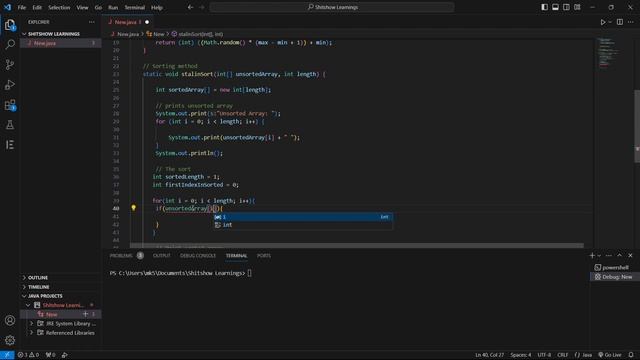Toggle secondary side bar visibility
Image resolution: width=640 pixels, height=360 pixels.
[x=566, y=7]
